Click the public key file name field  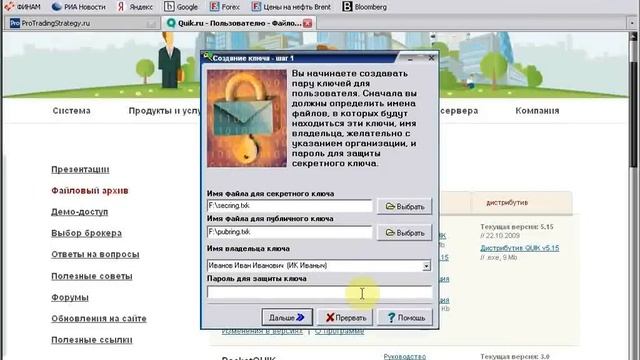289,232
